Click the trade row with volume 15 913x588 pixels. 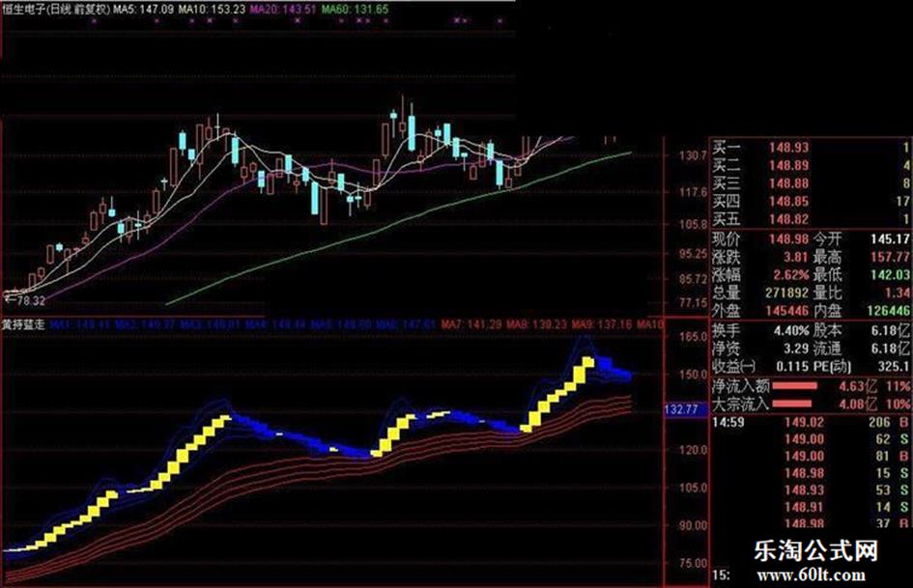811,473
